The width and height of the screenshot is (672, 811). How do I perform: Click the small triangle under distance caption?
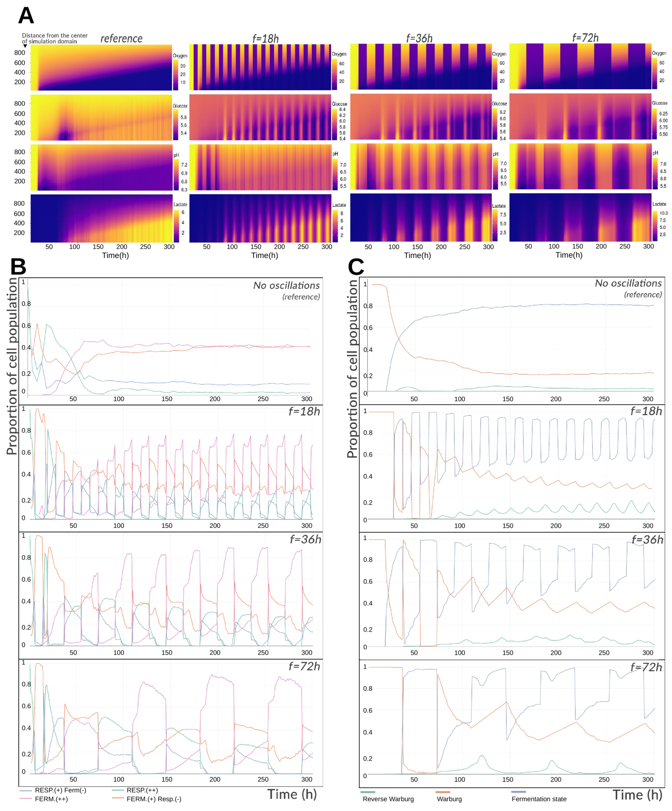[x=25, y=46]
